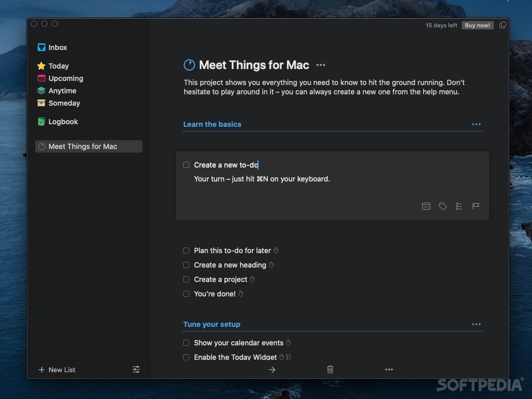Check off Create a new heading

(x=186, y=265)
